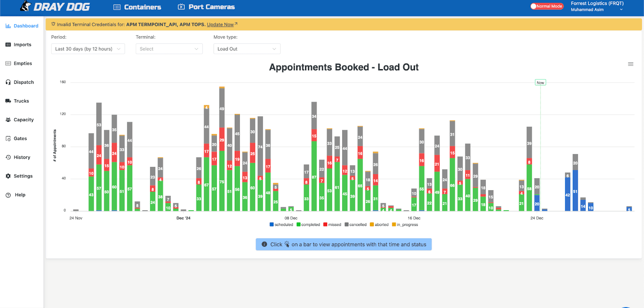Click the Dray Dog husky logo icon

(x=26, y=6)
